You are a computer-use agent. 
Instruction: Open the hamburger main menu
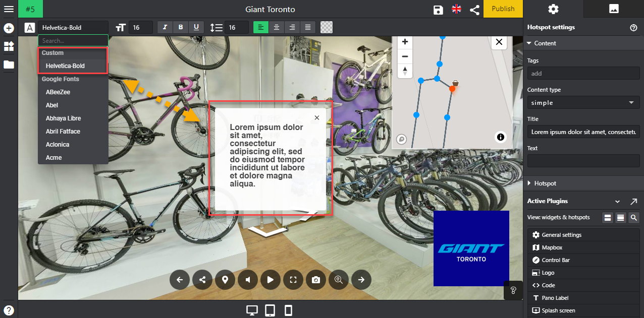coord(9,9)
